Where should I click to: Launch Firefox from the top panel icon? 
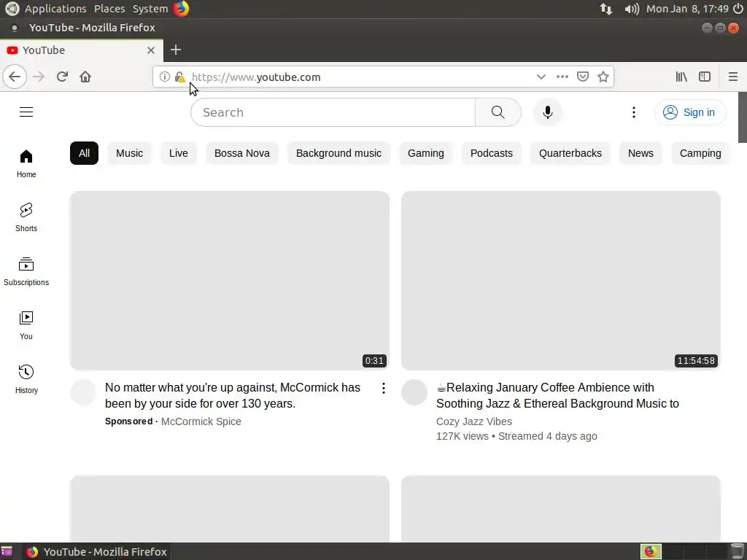click(x=181, y=9)
